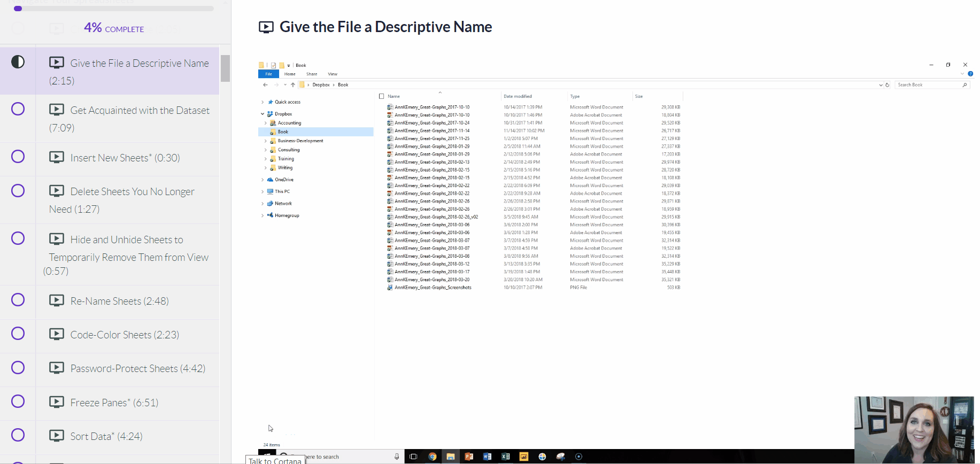Click video icon beside Sort Data lesson
The image size is (980, 464).
tap(57, 436)
